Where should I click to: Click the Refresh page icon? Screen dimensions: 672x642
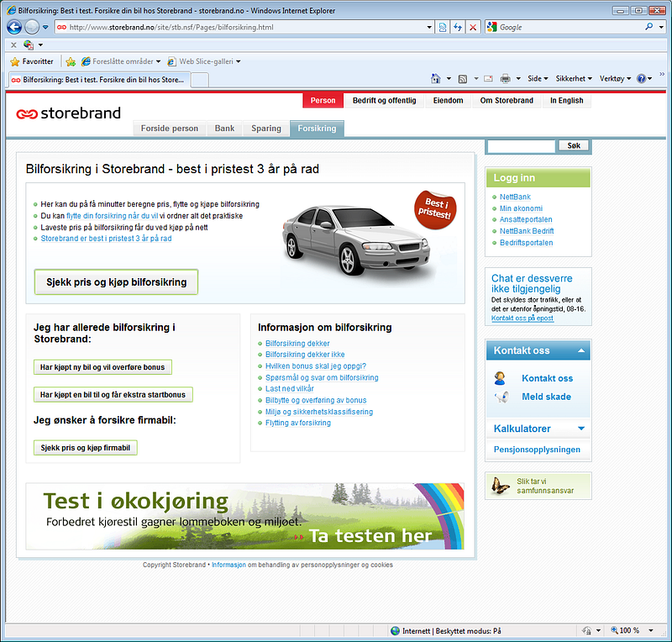pyautogui.click(x=458, y=27)
